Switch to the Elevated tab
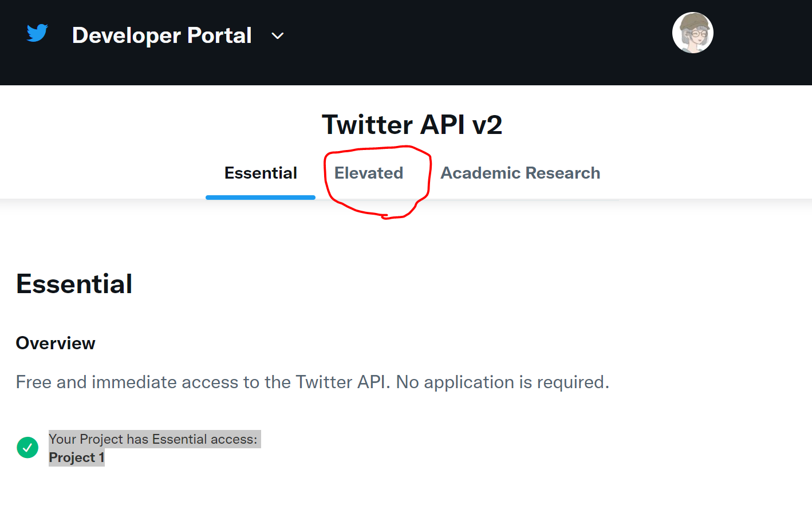812x529 pixels. (369, 173)
